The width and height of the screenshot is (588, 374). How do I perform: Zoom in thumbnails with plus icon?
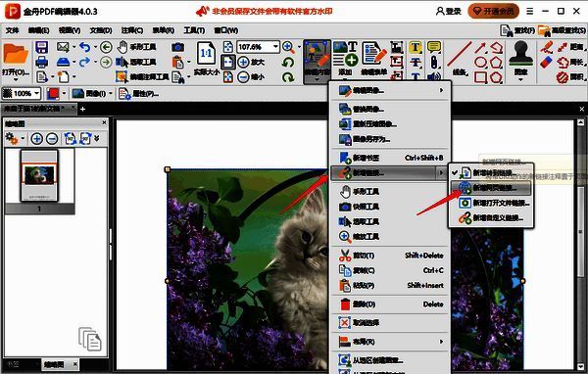36,139
